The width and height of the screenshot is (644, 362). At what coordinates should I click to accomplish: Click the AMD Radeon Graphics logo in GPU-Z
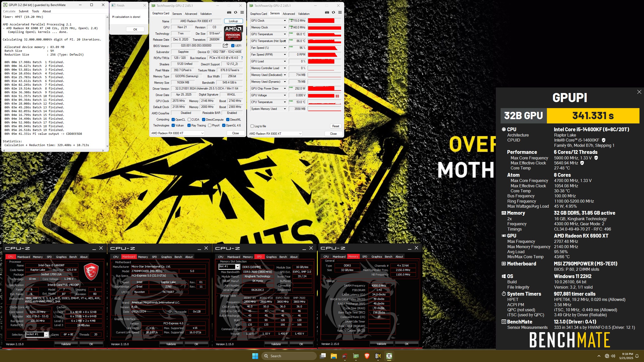[233, 33]
